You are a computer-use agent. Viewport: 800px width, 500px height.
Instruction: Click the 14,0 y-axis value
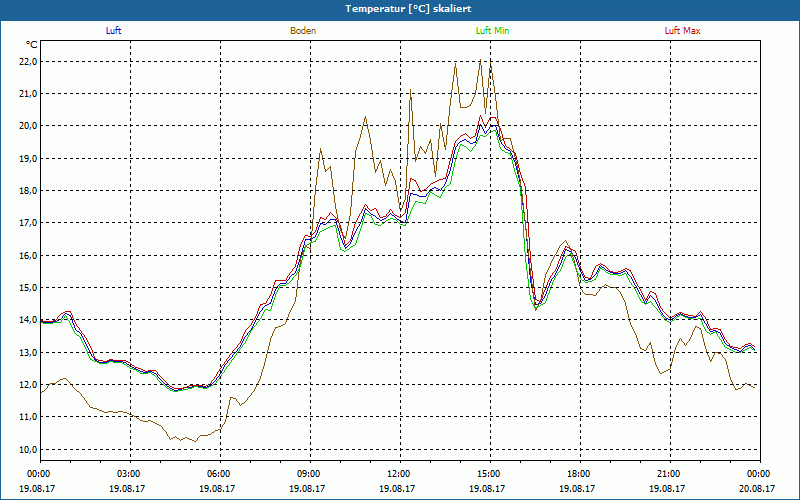[28, 320]
